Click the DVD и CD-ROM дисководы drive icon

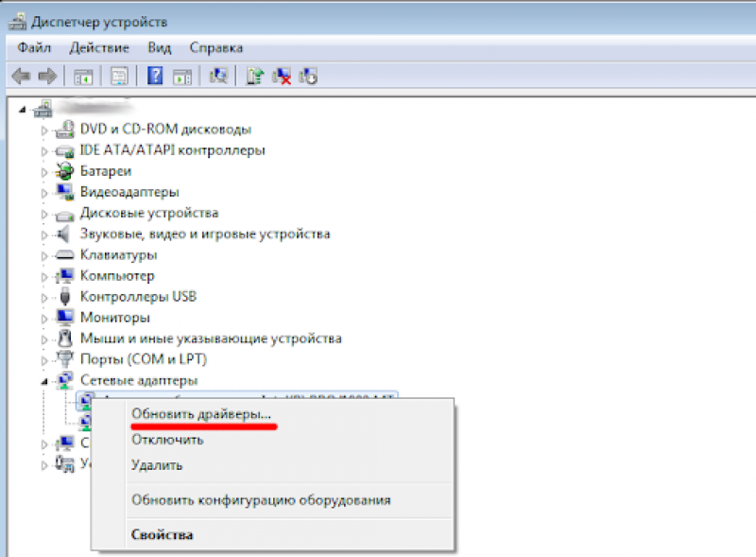64,130
